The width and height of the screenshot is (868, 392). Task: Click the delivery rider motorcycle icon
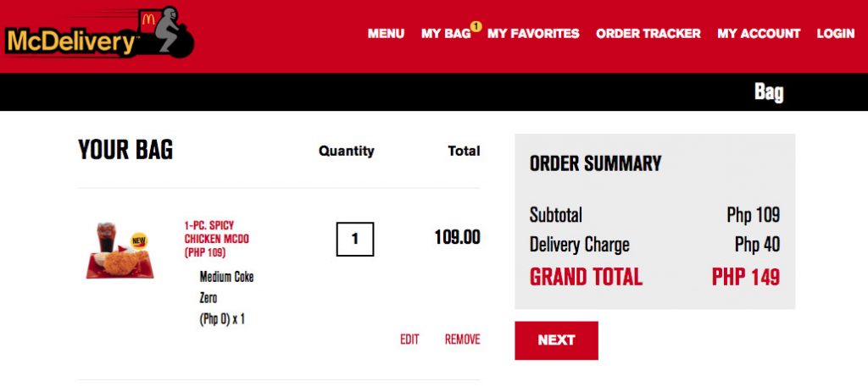pyautogui.click(x=166, y=32)
